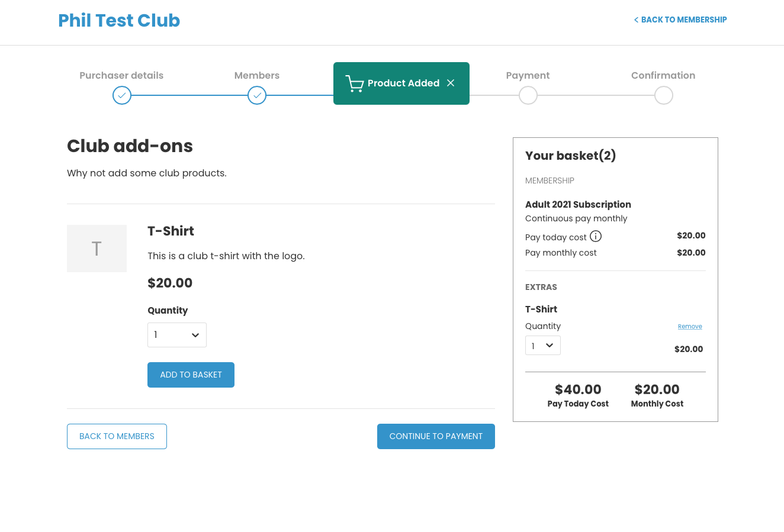The image size is (784, 532).
Task: Click the Purchaser details step checkmark circle
Action: (122, 95)
